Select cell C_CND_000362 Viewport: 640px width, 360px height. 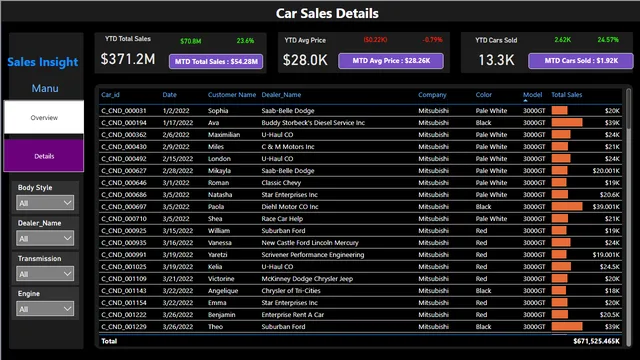click(x=124, y=135)
